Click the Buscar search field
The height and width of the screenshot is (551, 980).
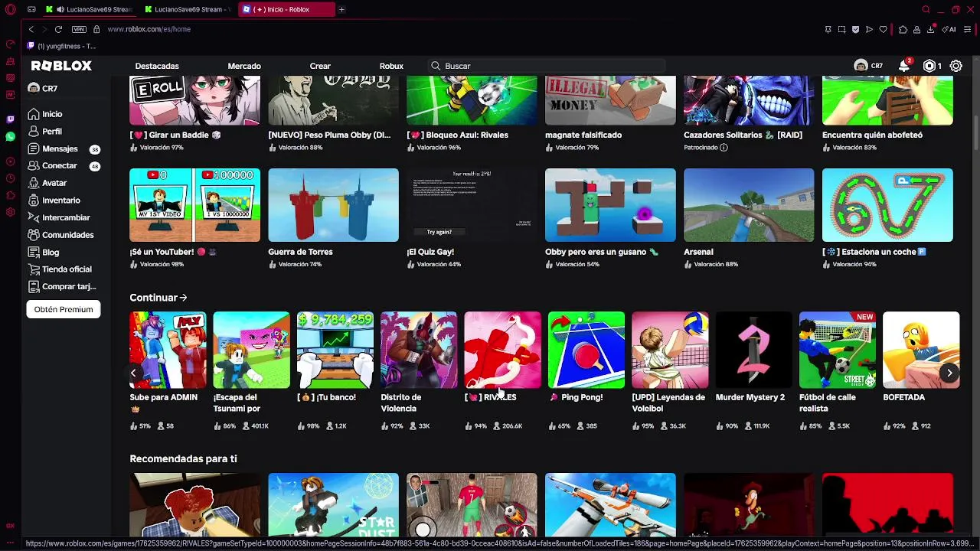(547, 66)
